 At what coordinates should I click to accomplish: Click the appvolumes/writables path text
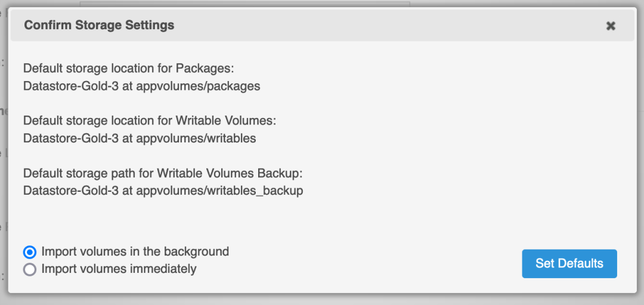click(196, 138)
